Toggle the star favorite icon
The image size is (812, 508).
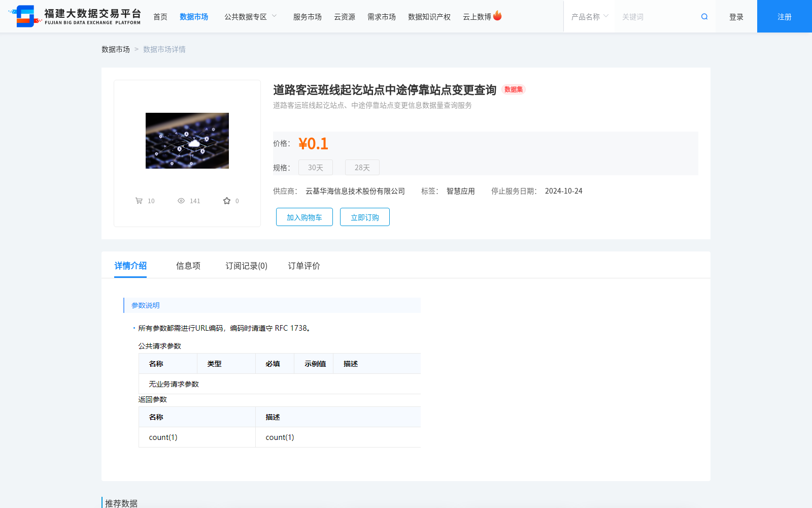coord(227,201)
